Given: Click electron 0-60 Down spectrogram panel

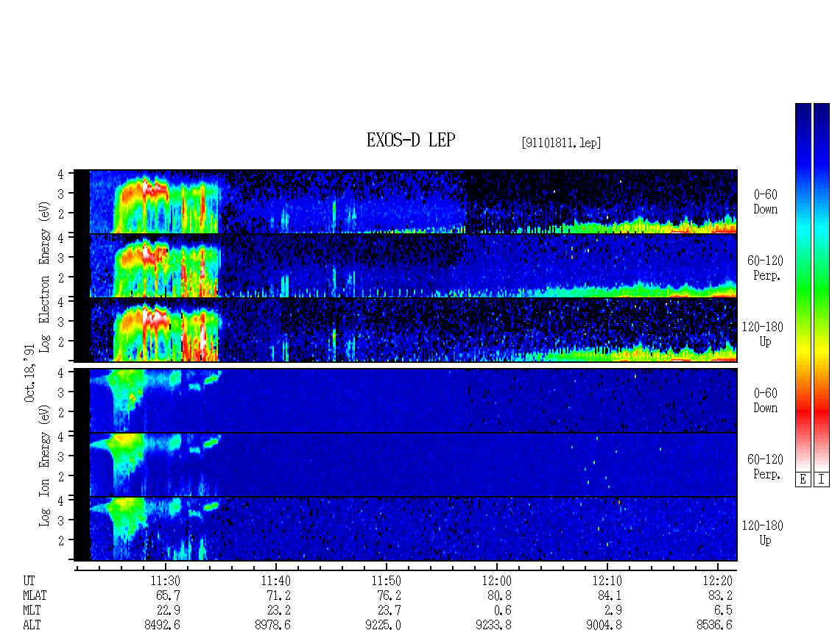Looking at the screenshot, I should [406, 202].
